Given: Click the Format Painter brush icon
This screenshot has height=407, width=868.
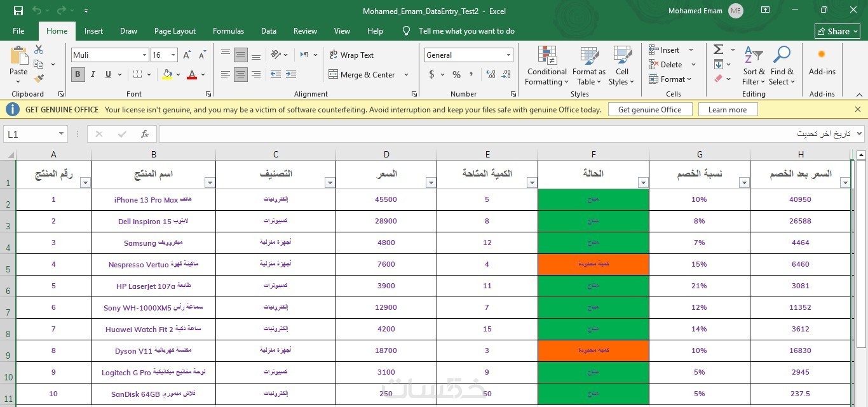Looking at the screenshot, I should [39, 79].
